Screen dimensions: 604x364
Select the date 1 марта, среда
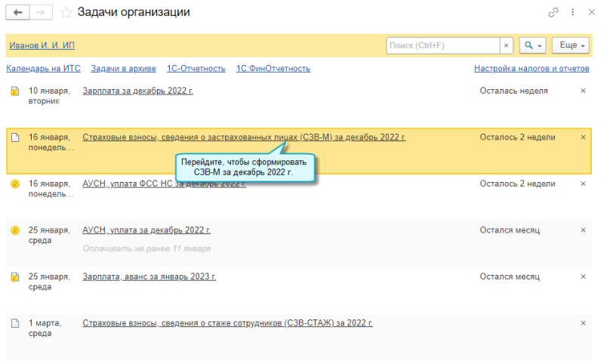pos(45,328)
